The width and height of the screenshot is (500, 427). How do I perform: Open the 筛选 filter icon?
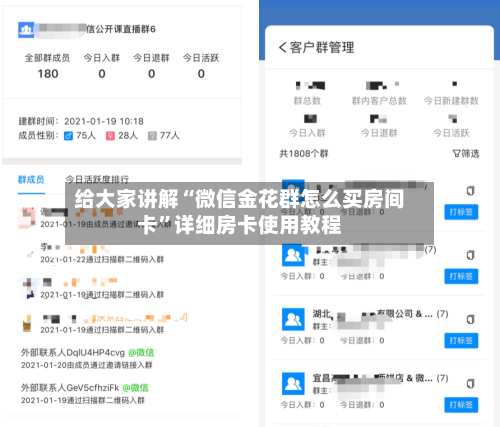[x=456, y=154]
